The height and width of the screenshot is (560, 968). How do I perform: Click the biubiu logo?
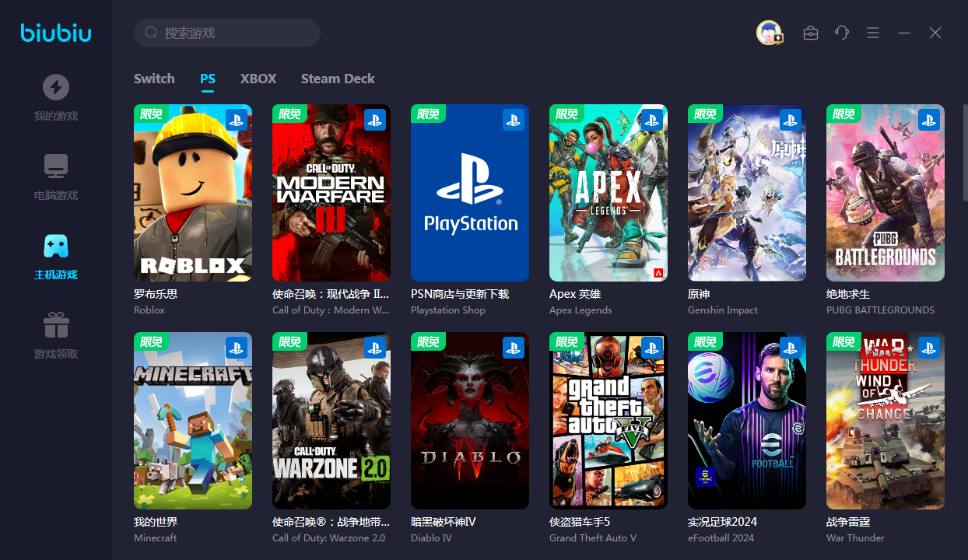[x=56, y=33]
